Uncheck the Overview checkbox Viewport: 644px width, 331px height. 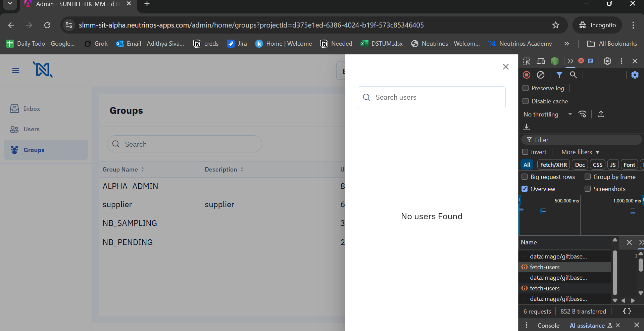click(x=525, y=189)
